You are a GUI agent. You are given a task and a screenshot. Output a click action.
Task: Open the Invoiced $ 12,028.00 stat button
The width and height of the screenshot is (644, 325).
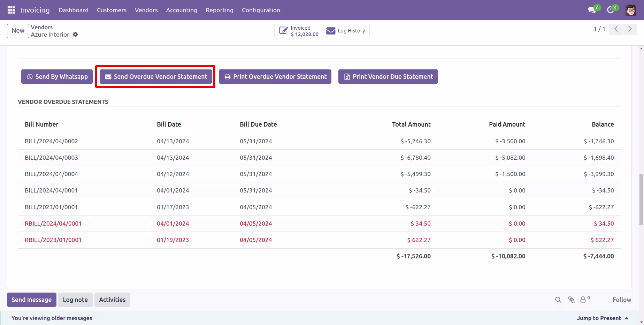pyautogui.click(x=299, y=31)
